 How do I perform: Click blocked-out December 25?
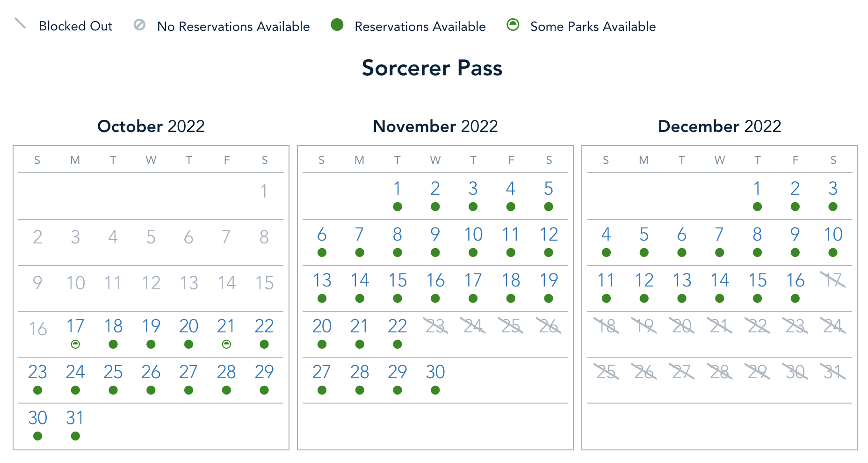[606, 372]
